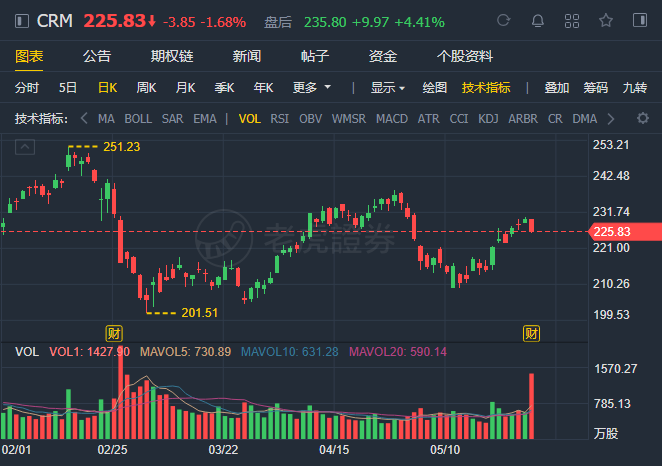This screenshot has width=662, height=466.
Task: Select the 月K chart period
Action: click(185, 88)
